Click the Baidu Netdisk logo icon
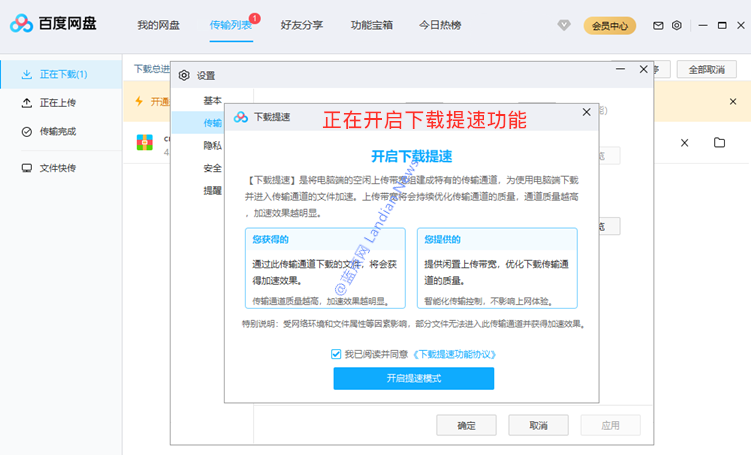Viewport: 751px width, 455px height. (x=22, y=23)
